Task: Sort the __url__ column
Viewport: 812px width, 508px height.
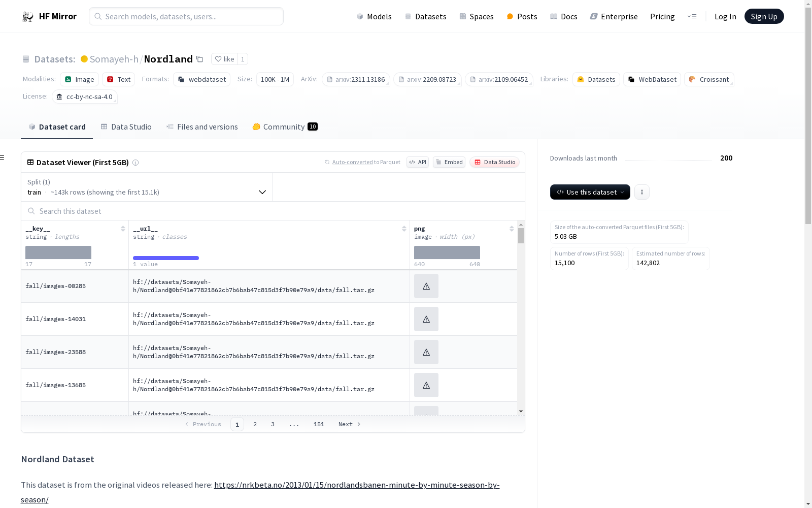Action: (404, 229)
